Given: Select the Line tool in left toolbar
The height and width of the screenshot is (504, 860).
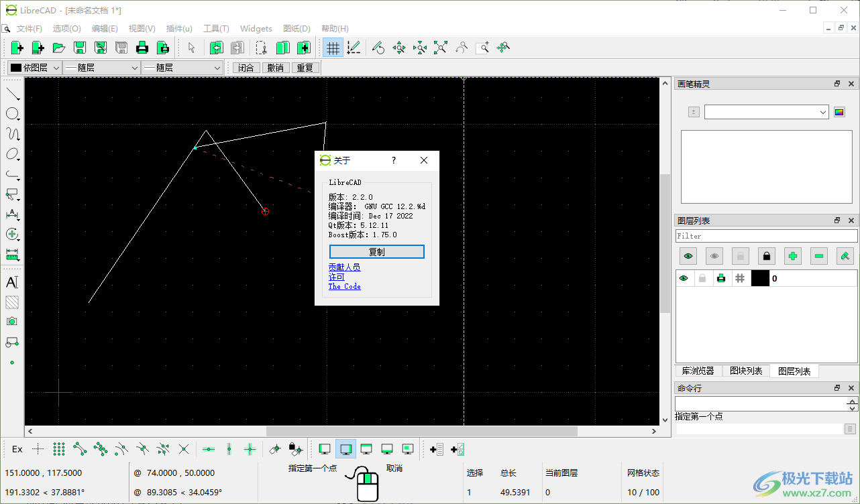Looking at the screenshot, I should tap(12, 94).
